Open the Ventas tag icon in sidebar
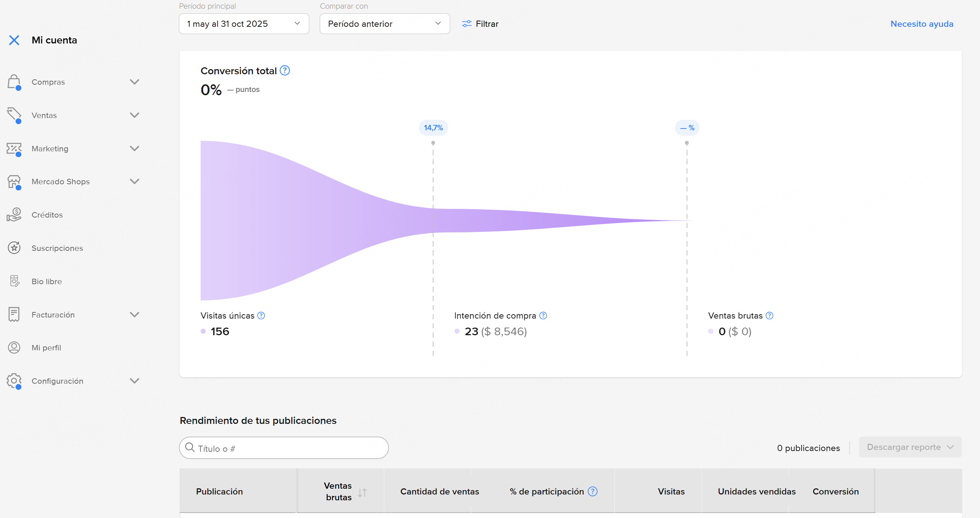Screen dimensions: 980x518 pos(14,115)
